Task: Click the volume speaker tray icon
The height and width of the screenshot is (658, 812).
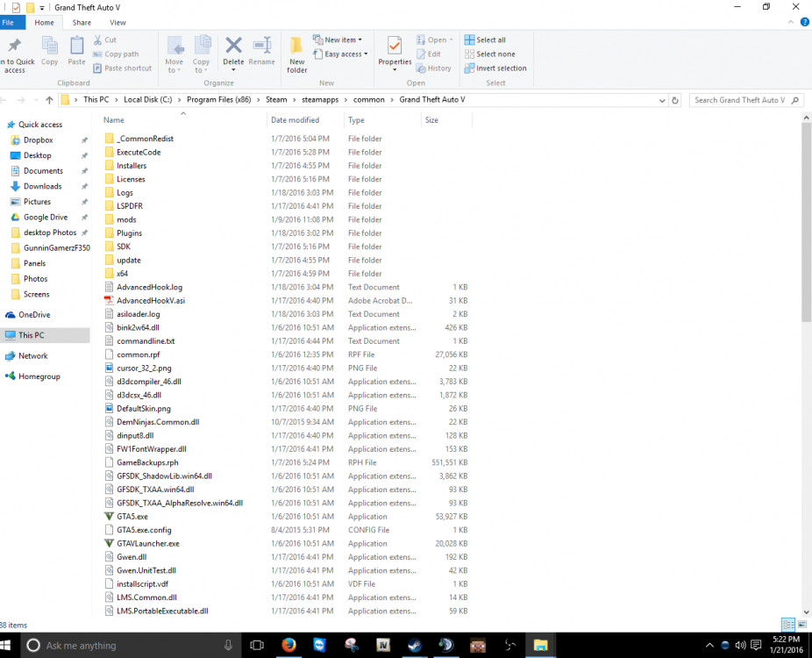Action: (741, 645)
